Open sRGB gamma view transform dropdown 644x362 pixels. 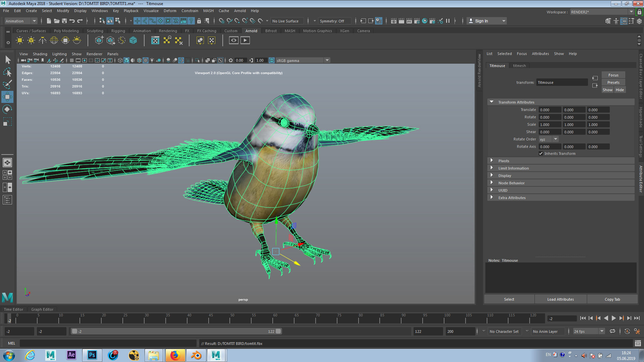[x=303, y=60]
